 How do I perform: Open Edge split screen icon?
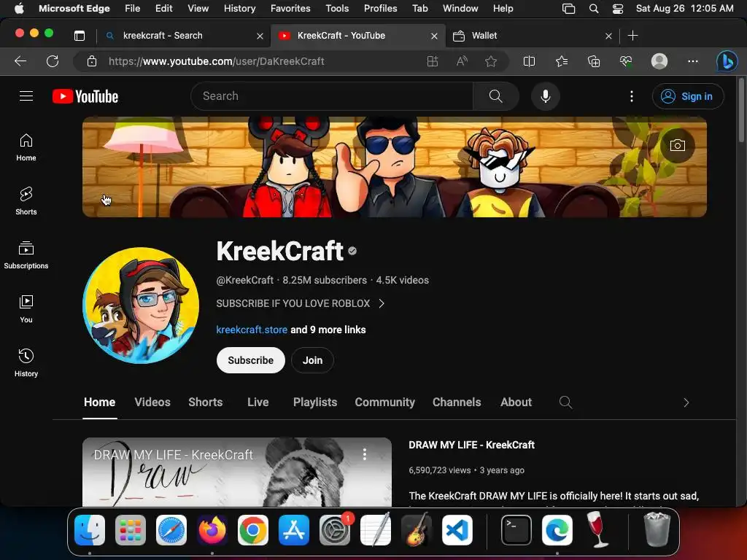[x=530, y=61]
